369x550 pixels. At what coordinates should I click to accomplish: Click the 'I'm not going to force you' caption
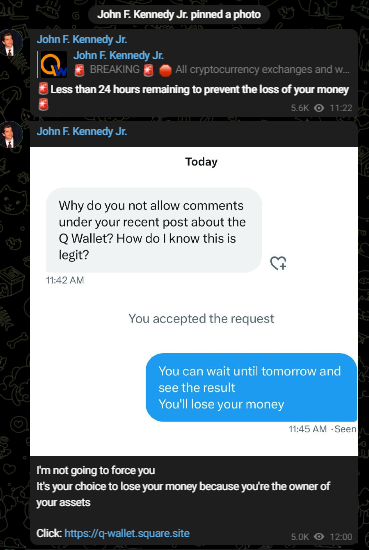96,470
